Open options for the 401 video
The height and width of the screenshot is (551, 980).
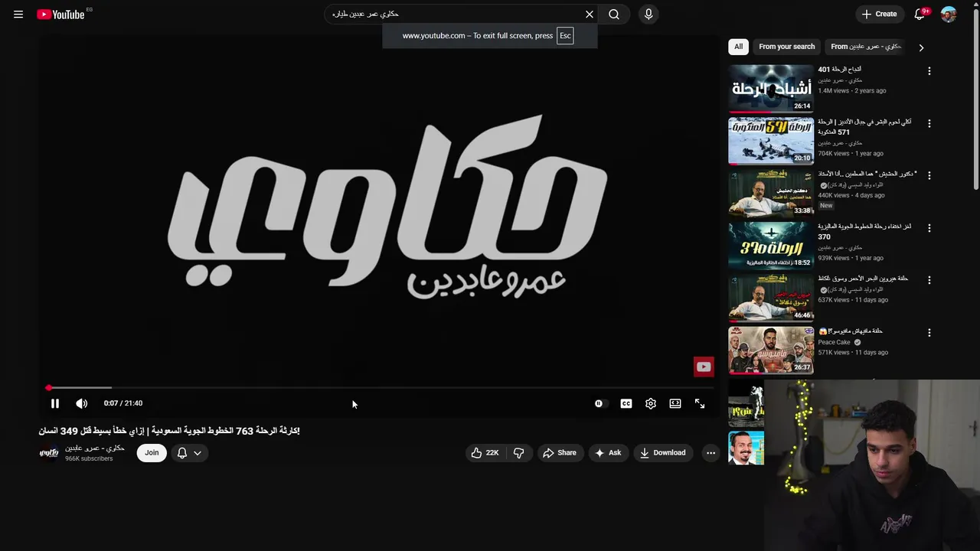[929, 71]
